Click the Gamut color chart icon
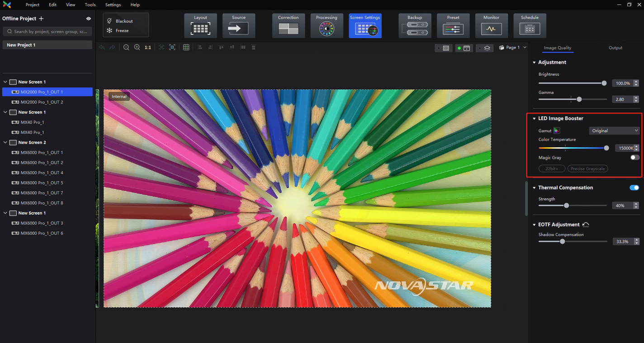 pos(557,131)
